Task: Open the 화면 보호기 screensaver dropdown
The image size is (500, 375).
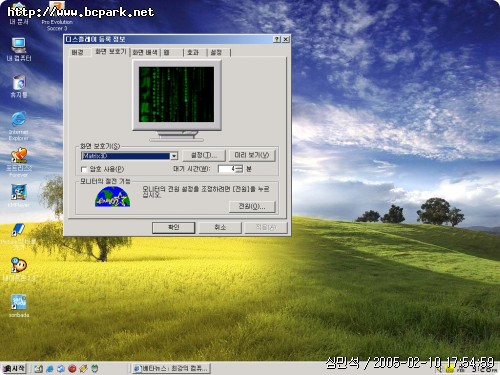Action: [174, 156]
